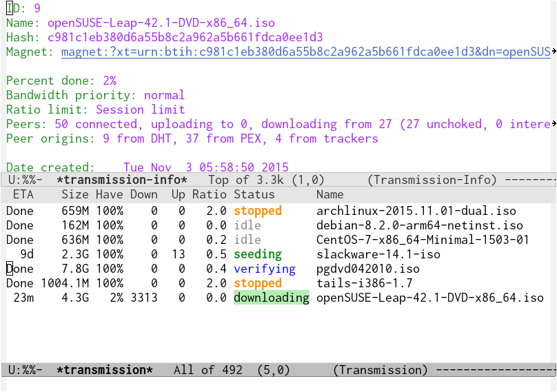Select debian-8.2.0-arm64-netinst.iso torrent name
Screen dimensions: 557x392
420,225
